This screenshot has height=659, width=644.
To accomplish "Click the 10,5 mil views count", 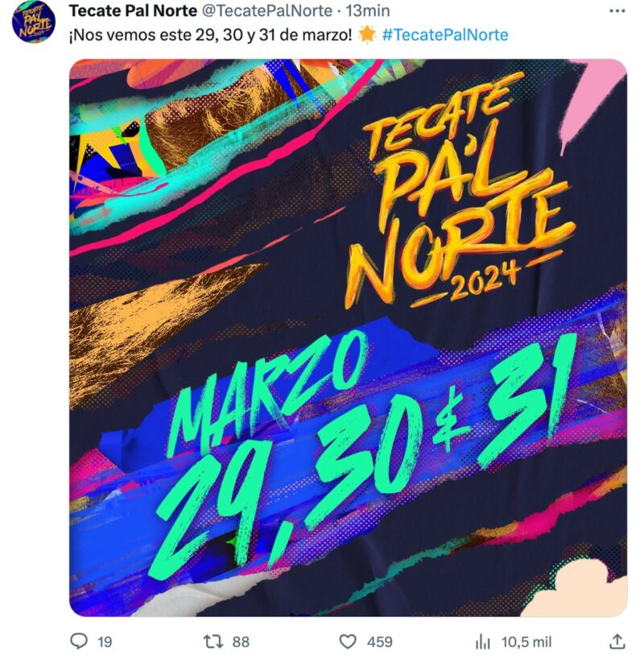I will [x=526, y=642].
